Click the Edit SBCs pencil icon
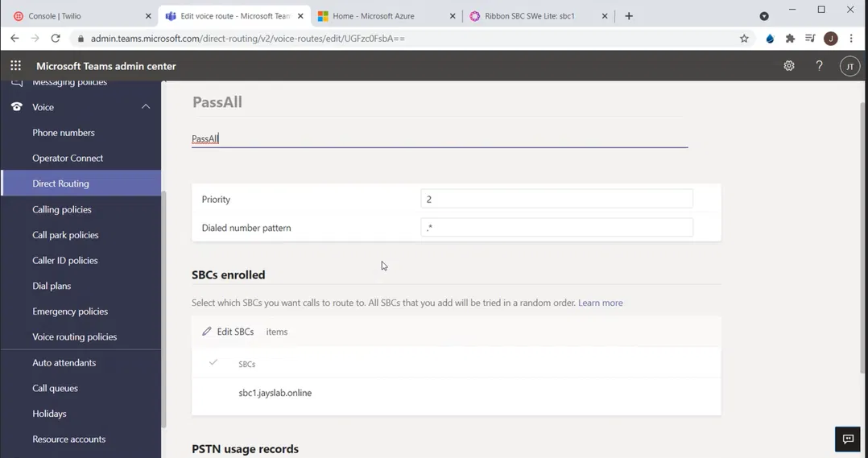The width and height of the screenshot is (868, 458). [207, 332]
